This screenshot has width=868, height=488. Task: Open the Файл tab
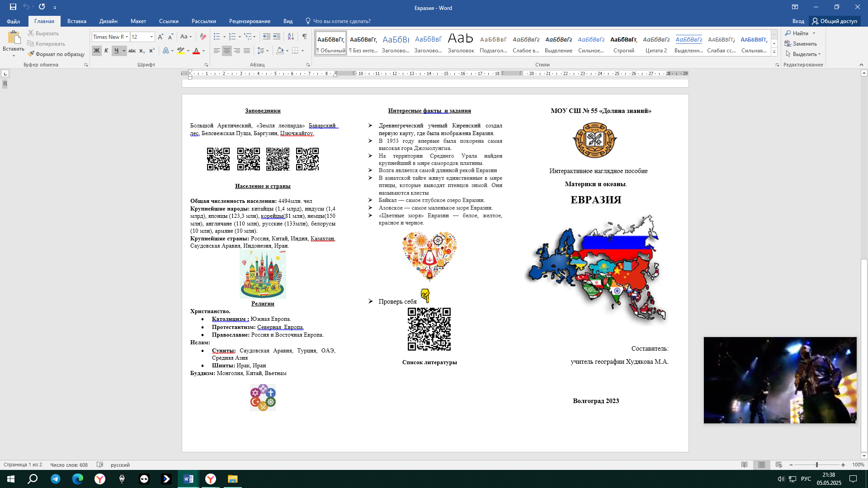coord(13,21)
